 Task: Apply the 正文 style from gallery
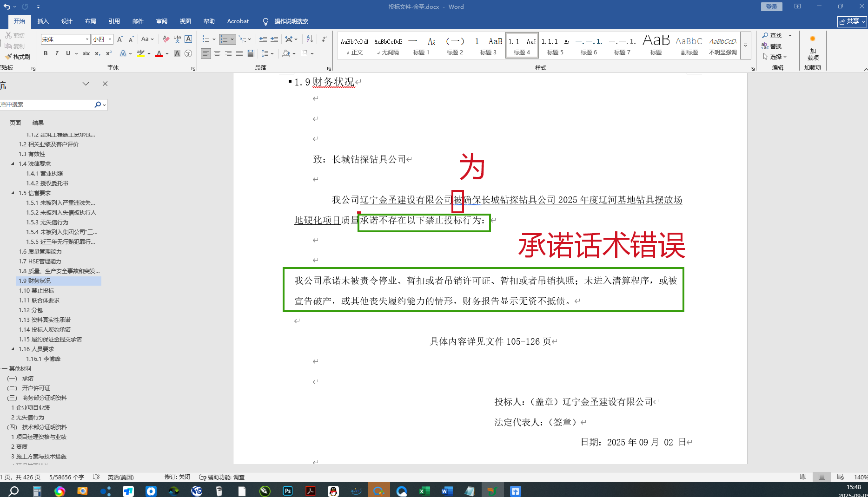pos(355,45)
